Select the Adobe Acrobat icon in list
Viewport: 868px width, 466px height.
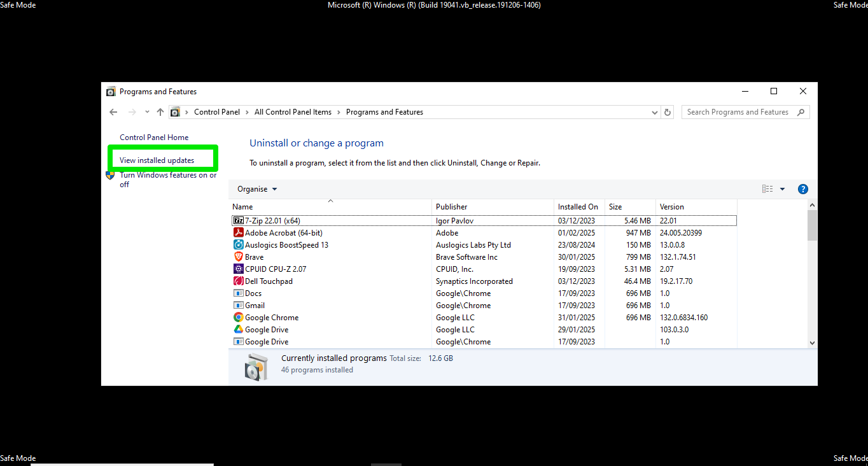pyautogui.click(x=239, y=233)
